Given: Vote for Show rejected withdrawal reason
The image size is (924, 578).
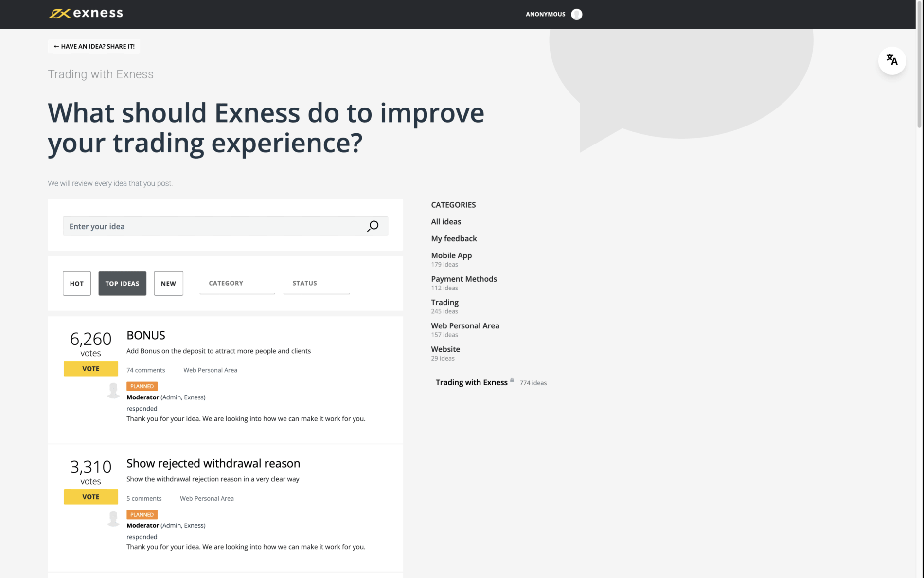Looking at the screenshot, I should [91, 497].
